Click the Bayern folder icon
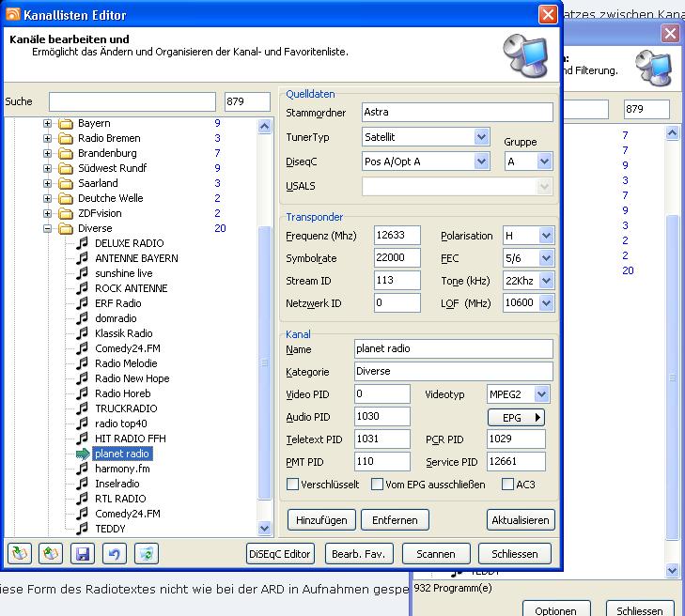 tap(66, 123)
